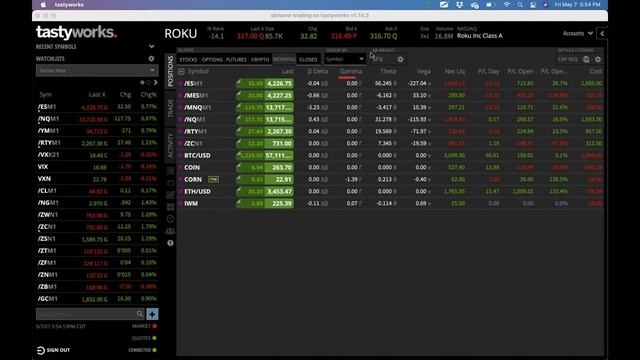Toggle OPTIONS filter in positions
The height and width of the screenshot is (360, 640).
point(212,60)
